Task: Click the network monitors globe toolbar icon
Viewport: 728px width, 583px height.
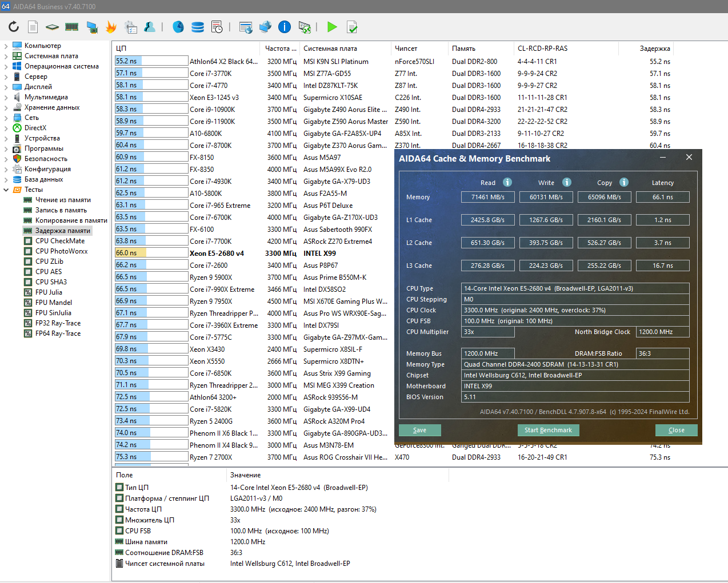Action: tap(265, 26)
